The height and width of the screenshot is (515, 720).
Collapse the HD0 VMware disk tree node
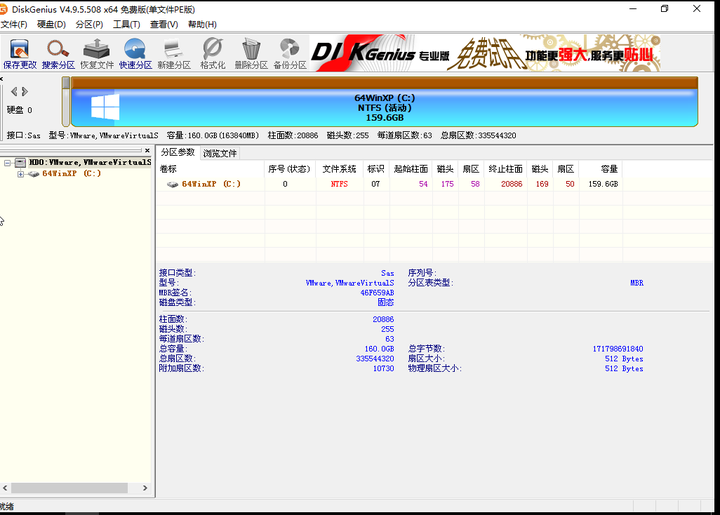pos(7,163)
